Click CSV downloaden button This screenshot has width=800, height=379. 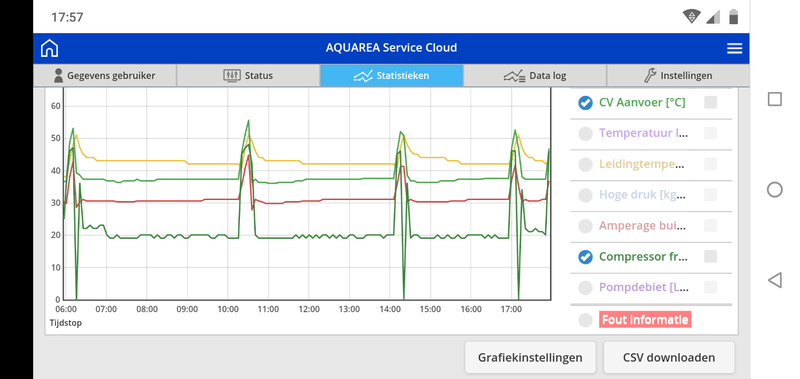pos(669,358)
